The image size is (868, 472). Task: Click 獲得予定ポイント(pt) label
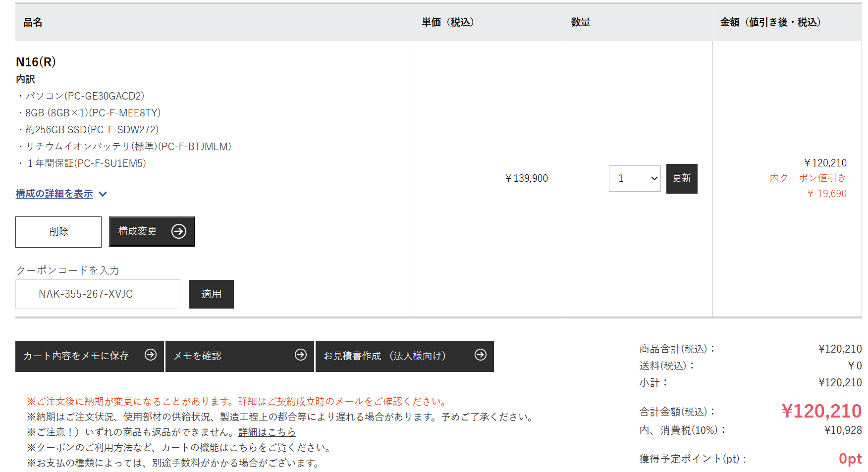coord(693,459)
